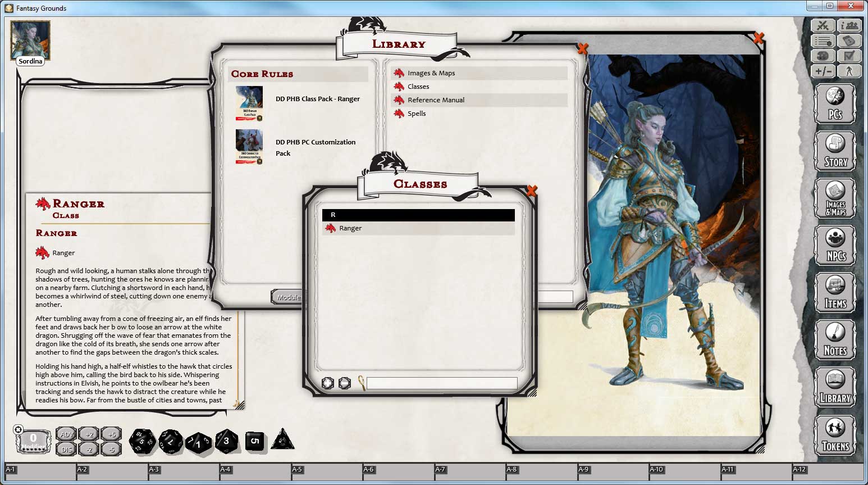This screenshot has width=868, height=485.
Task: Toggle the DIS disadvantage die
Action: pyautogui.click(x=66, y=450)
